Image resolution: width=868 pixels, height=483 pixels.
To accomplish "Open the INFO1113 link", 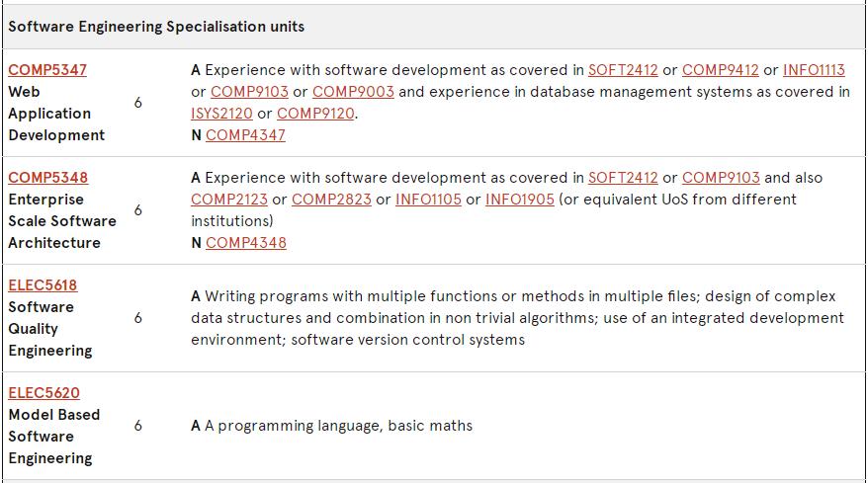I will pyautogui.click(x=814, y=70).
